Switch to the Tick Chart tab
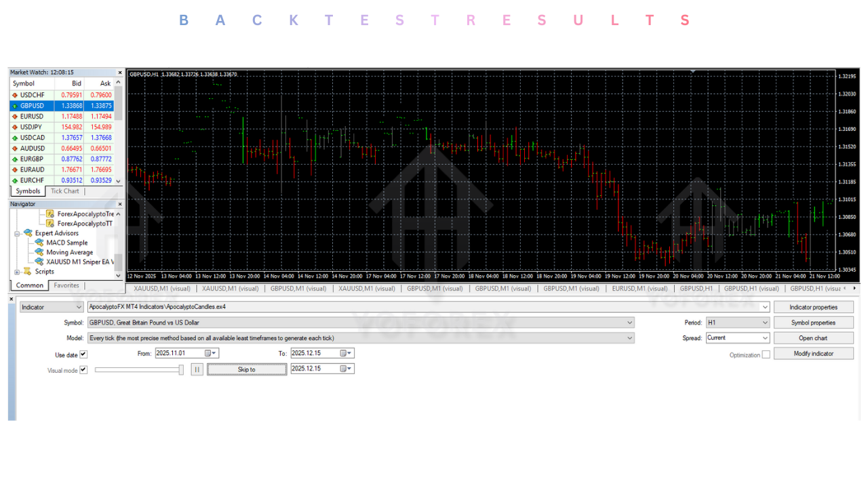Image resolution: width=868 pixels, height=488 pixels. pos(64,190)
